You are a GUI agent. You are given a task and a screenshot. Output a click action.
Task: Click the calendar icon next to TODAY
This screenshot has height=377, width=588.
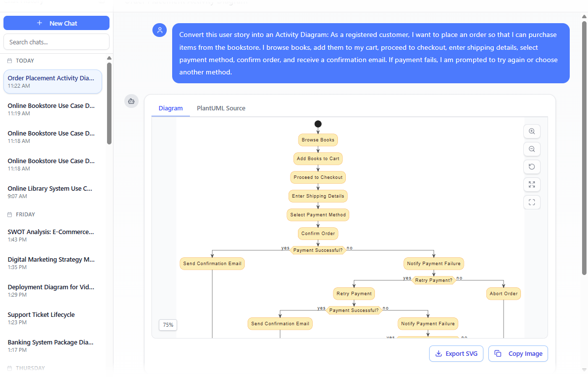click(x=8, y=60)
